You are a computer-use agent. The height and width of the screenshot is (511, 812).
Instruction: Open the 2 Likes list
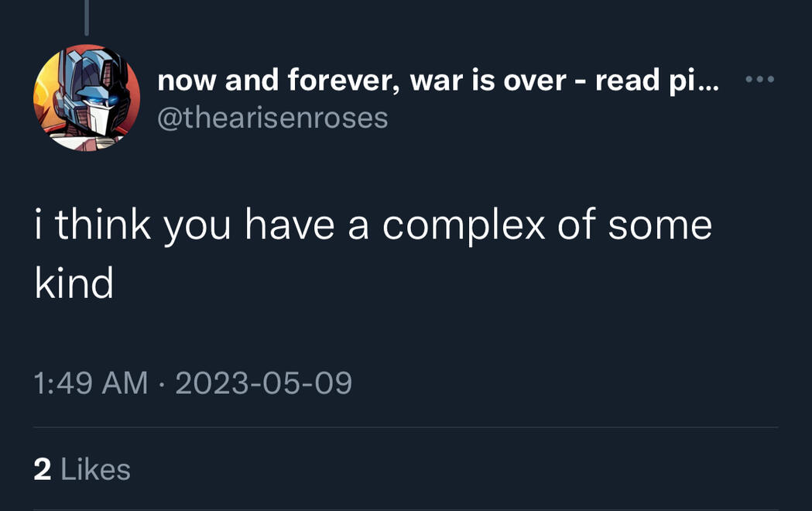pyautogui.click(x=82, y=469)
